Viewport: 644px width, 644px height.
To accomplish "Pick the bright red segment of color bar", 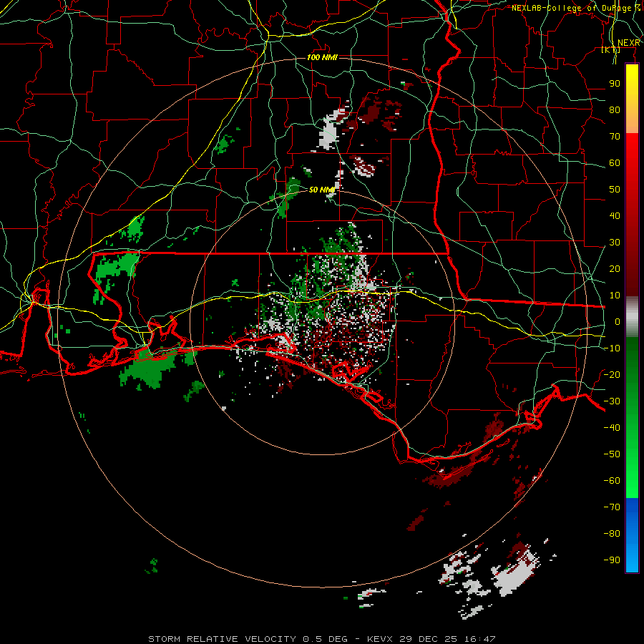I will 632,152.
